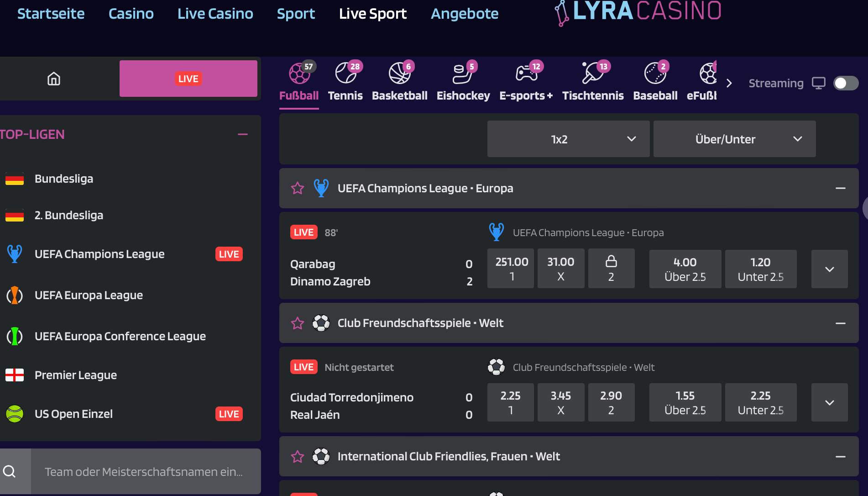Go to Startseite in top navigation
The width and height of the screenshot is (868, 496).
click(51, 14)
